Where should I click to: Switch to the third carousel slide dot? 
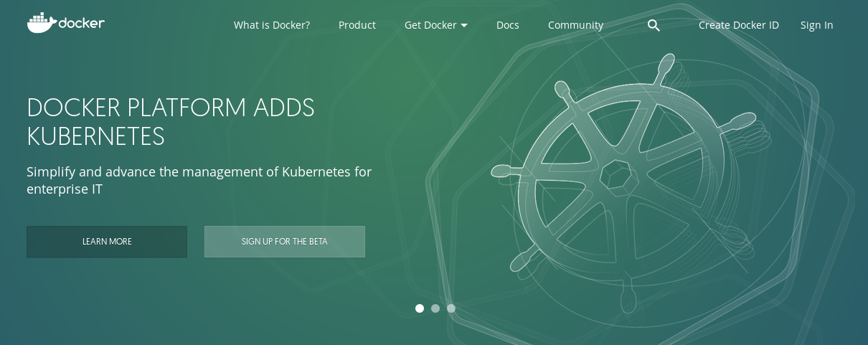(x=451, y=308)
